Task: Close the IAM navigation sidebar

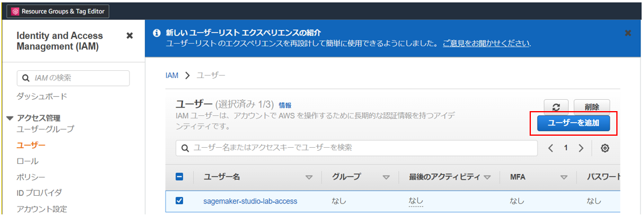Action: 129,36
